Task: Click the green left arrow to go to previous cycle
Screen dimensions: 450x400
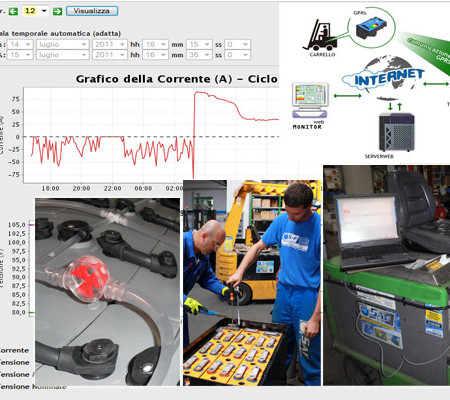Action: (x=13, y=11)
